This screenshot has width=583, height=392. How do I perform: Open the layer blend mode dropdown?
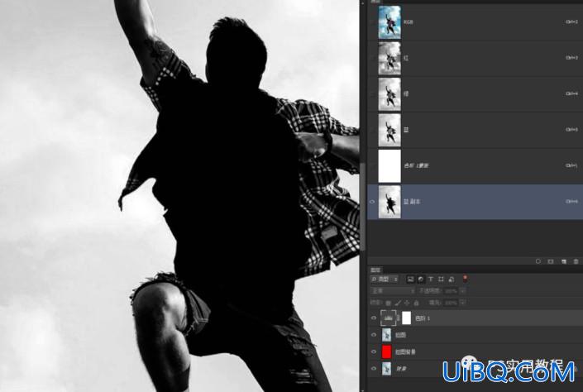click(392, 291)
